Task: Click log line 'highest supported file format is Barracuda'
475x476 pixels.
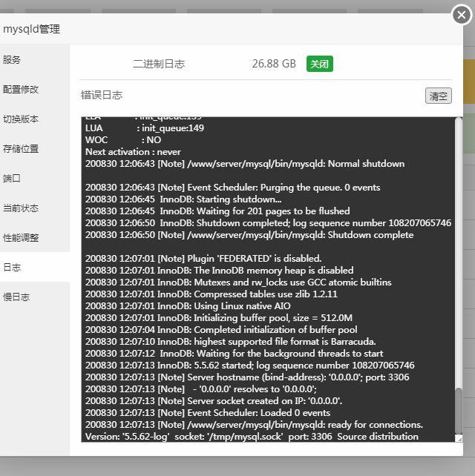Action: [231, 342]
